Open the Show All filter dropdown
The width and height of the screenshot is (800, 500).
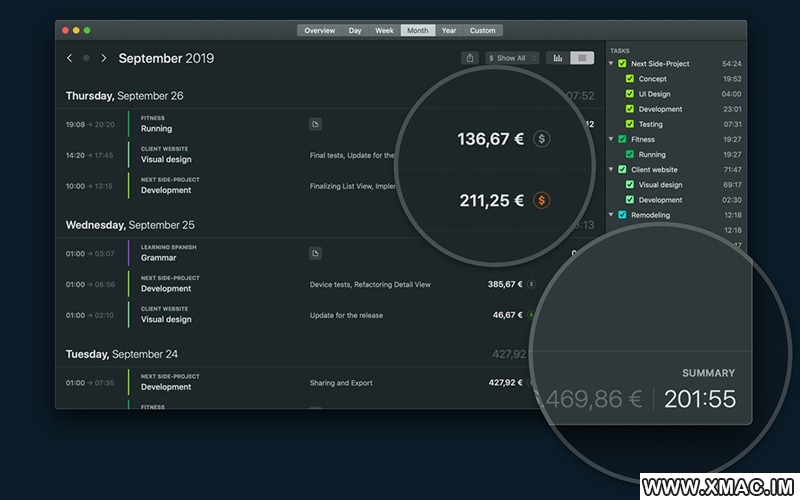[512, 58]
